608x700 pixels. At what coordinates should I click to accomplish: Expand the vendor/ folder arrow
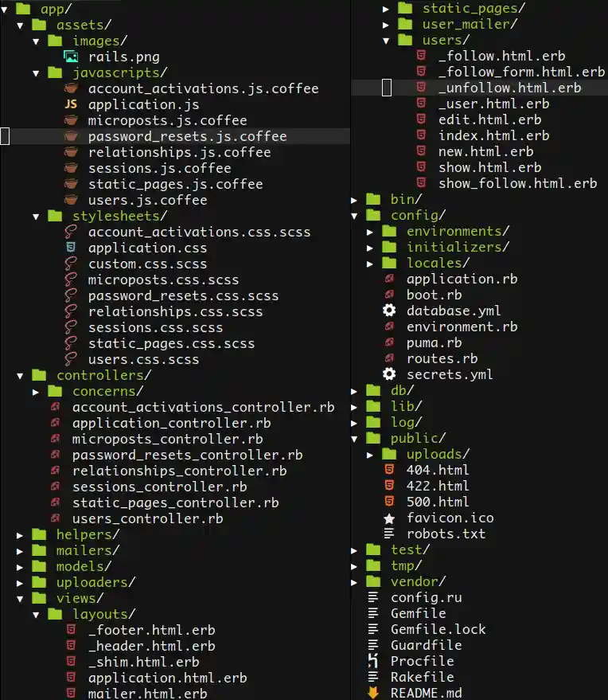[354, 582]
